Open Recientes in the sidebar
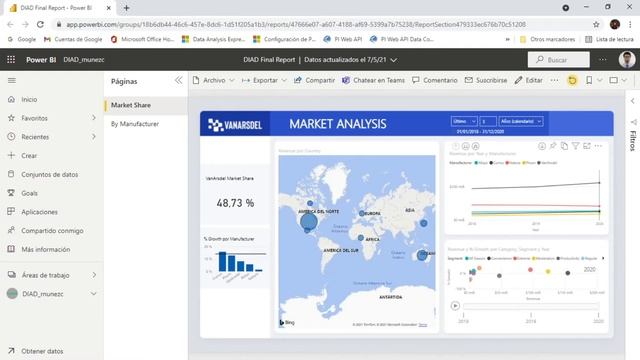The height and width of the screenshot is (360, 640). pos(35,137)
